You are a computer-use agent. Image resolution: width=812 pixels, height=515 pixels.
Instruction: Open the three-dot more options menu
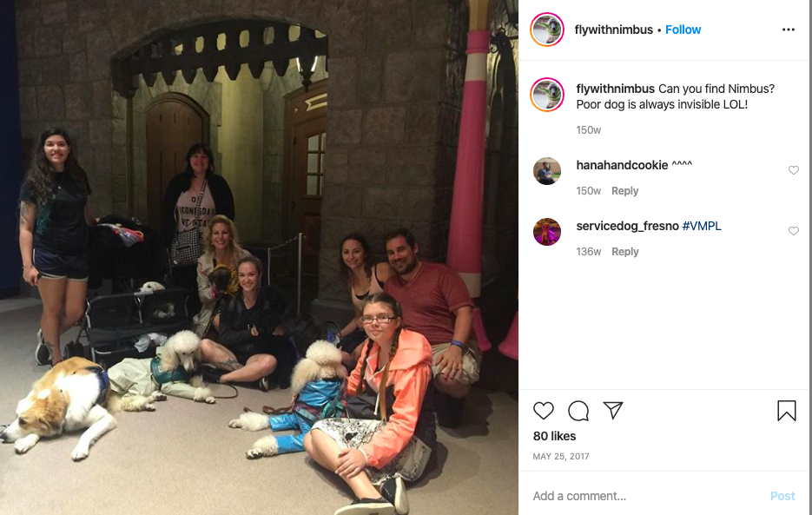[789, 30]
